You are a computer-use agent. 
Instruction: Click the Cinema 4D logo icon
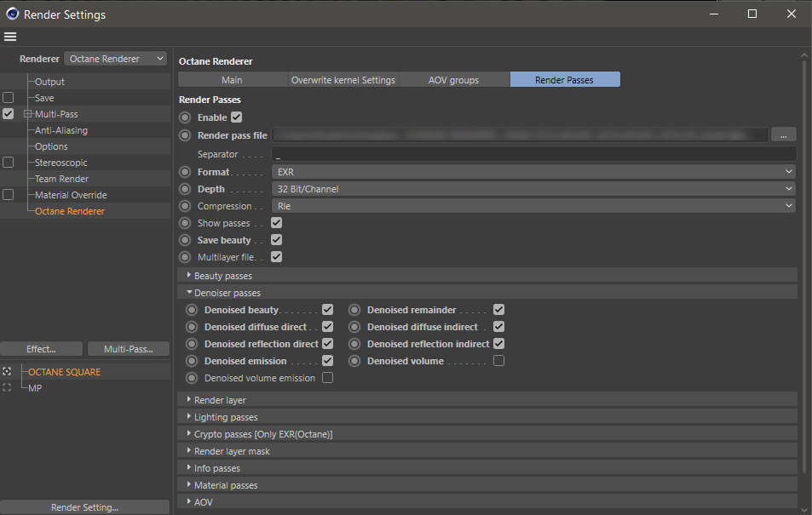pyautogui.click(x=11, y=14)
